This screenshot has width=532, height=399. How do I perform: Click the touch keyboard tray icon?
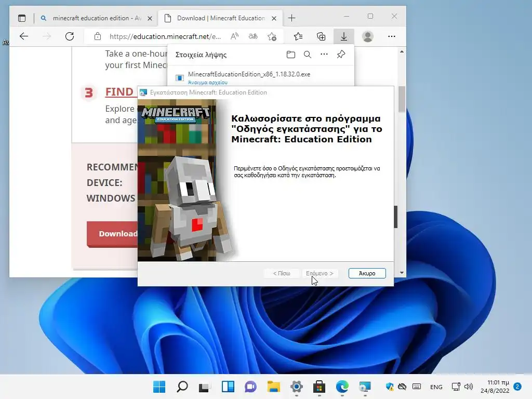(x=417, y=387)
